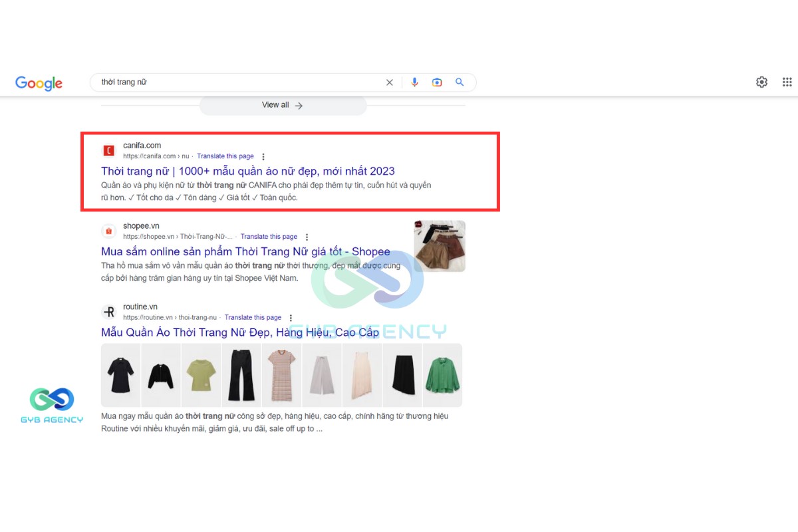Click the Routine result description snippet
This screenshot has width=798, height=532.
click(x=275, y=422)
